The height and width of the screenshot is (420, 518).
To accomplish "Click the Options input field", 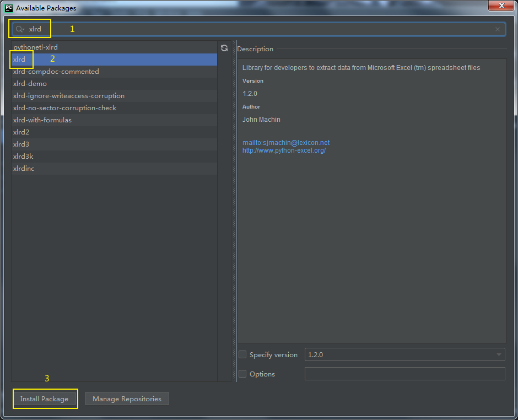I will 404,374.
